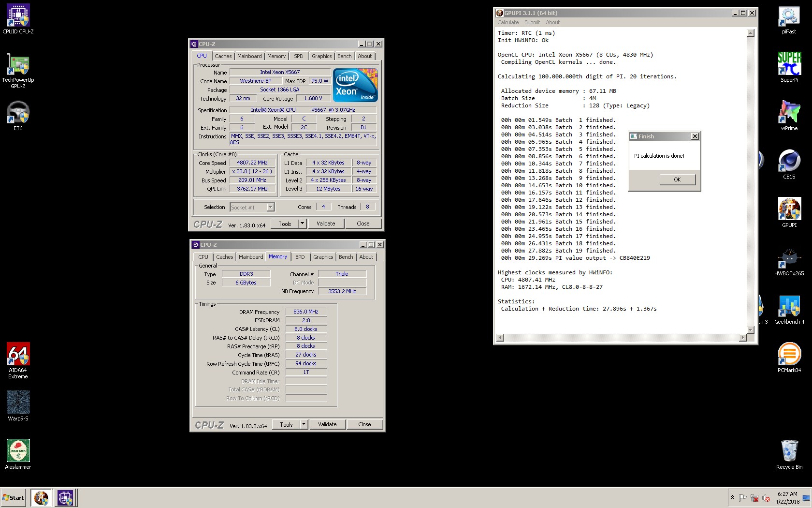Screen dimensions: 812x508
Task: Expand Tools dropdown arrow in lower CPU-Z window
Action: (304, 424)
